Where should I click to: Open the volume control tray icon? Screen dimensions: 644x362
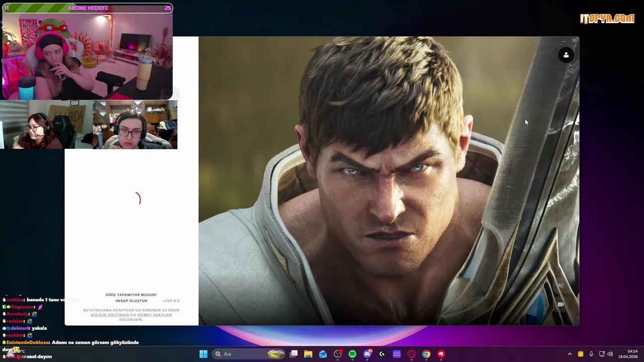[x=610, y=354]
